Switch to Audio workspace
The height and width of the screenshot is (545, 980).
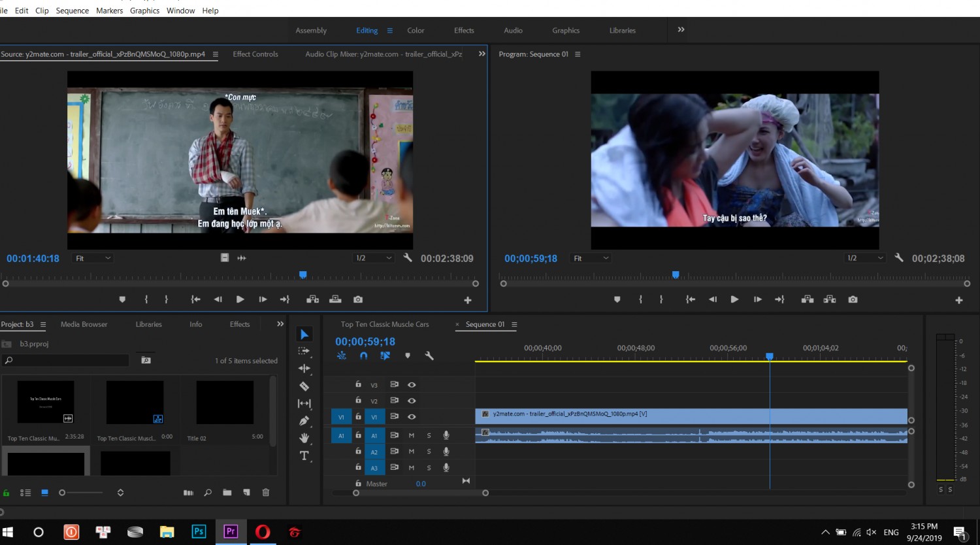click(x=513, y=30)
